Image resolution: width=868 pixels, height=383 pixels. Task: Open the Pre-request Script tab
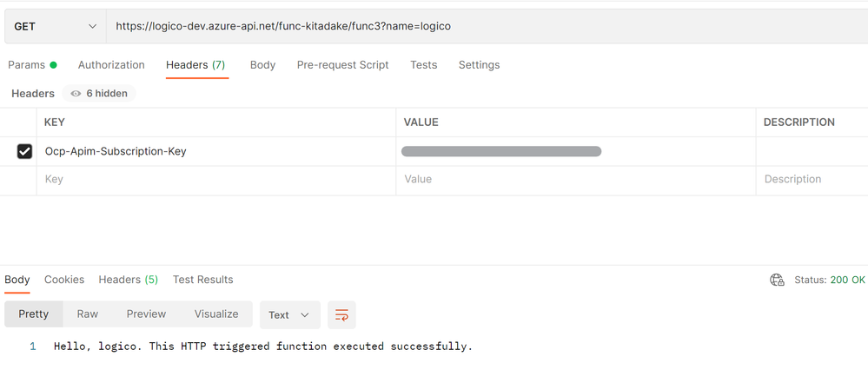pos(342,65)
